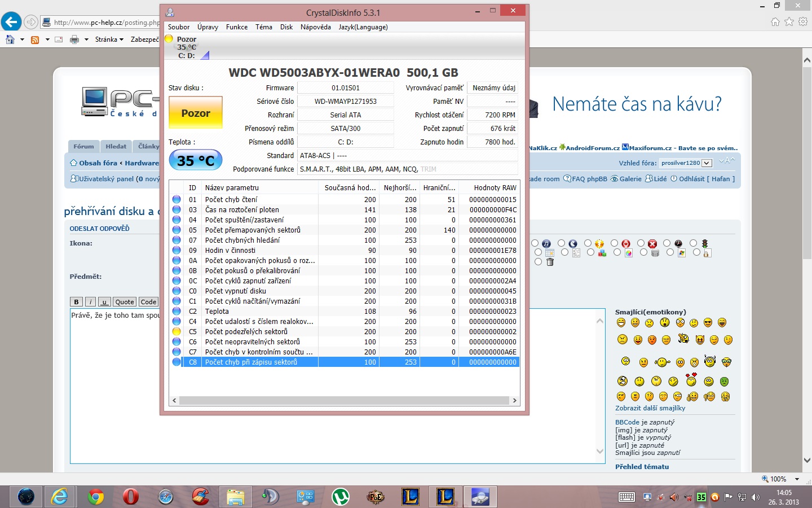The width and height of the screenshot is (812, 508).
Task: Click down arrow of message textarea scrollbar
Action: (x=599, y=451)
